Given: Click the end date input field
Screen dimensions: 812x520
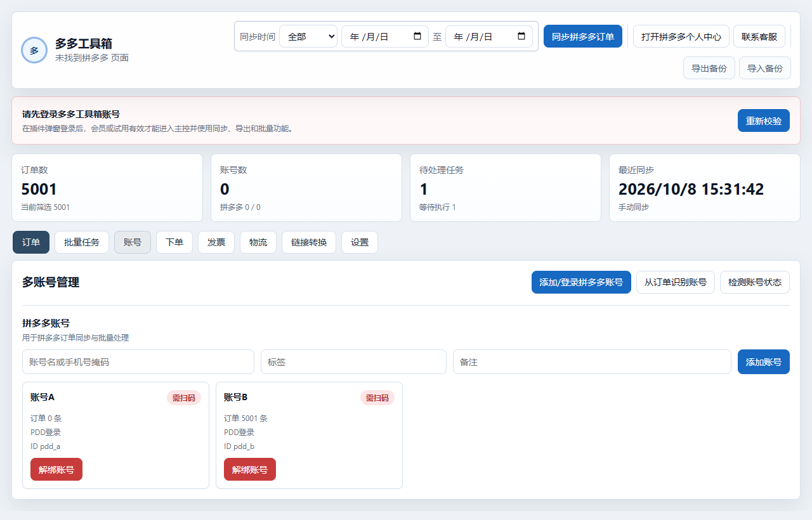Looking at the screenshot, I should point(489,36).
